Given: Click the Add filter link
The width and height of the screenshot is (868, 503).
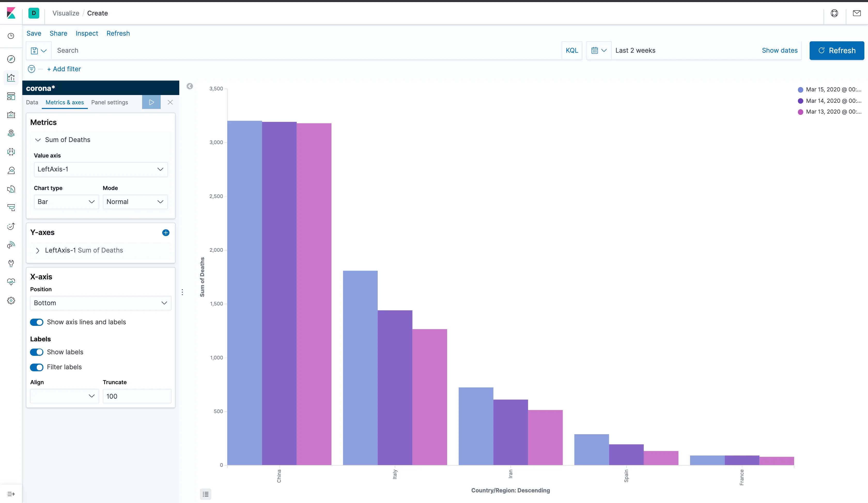Looking at the screenshot, I should pyautogui.click(x=64, y=69).
